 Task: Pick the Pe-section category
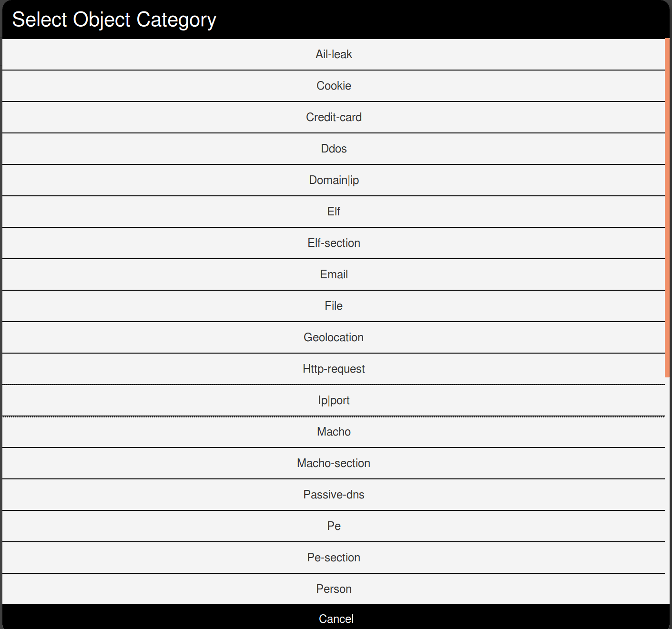click(334, 558)
